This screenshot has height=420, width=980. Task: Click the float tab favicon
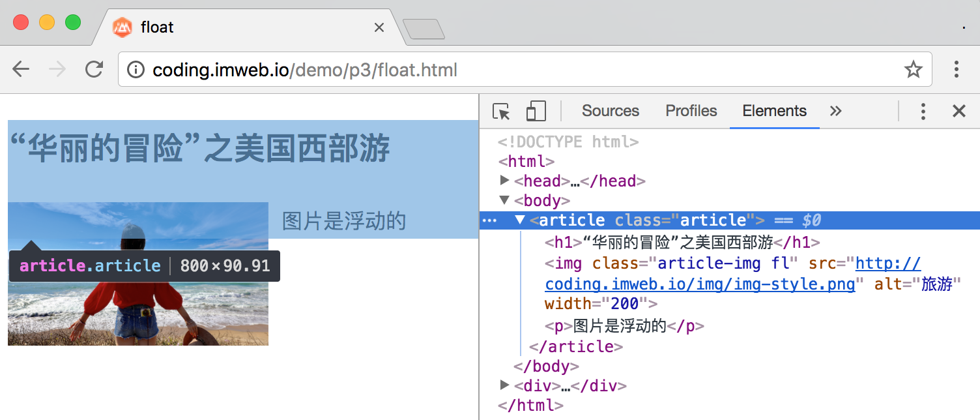122,27
